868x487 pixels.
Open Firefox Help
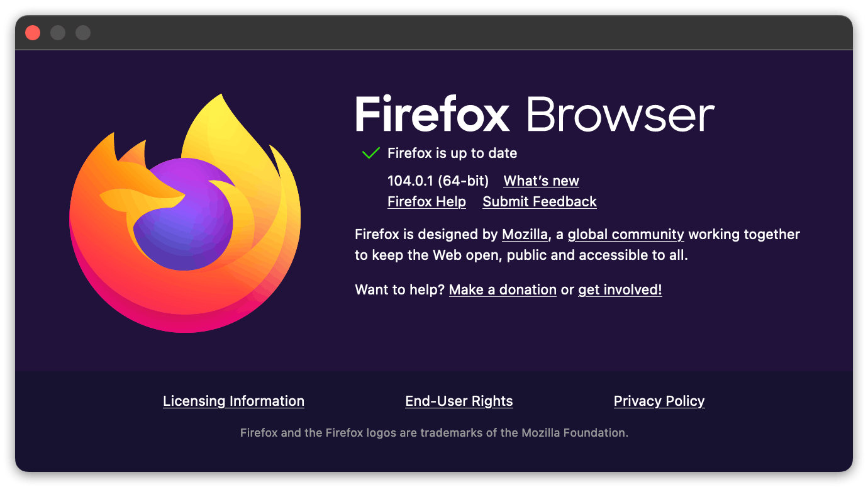(x=426, y=201)
